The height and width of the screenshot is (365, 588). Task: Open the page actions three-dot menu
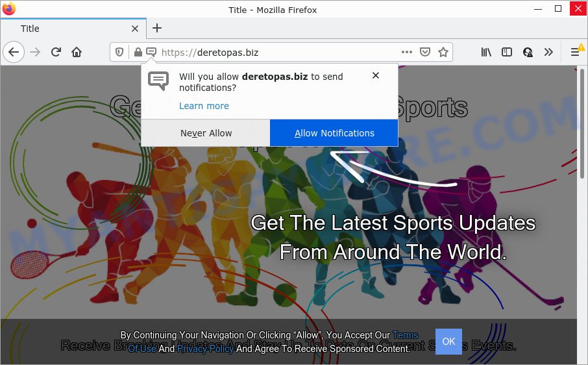[407, 52]
